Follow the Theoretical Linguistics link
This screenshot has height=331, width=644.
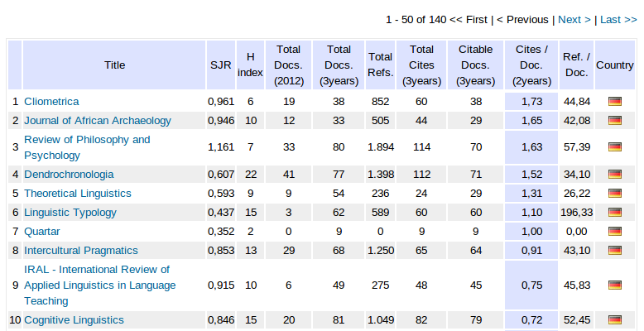click(78, 193)
